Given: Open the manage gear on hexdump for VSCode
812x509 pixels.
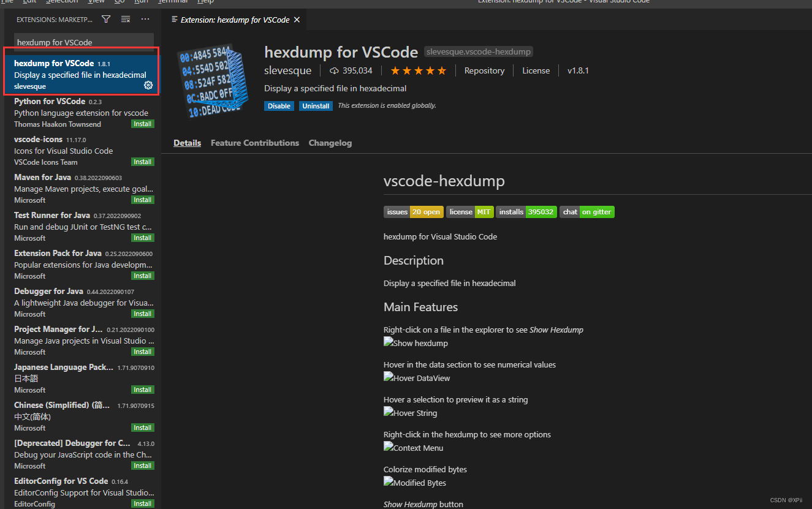Looking at the screenshot, I should [x=148, y=85].
